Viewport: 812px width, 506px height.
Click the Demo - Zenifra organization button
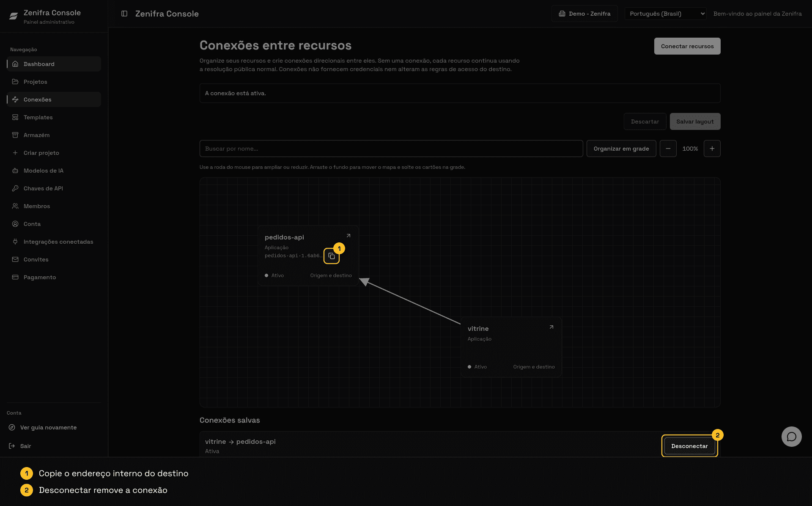[x=584, y=14]
